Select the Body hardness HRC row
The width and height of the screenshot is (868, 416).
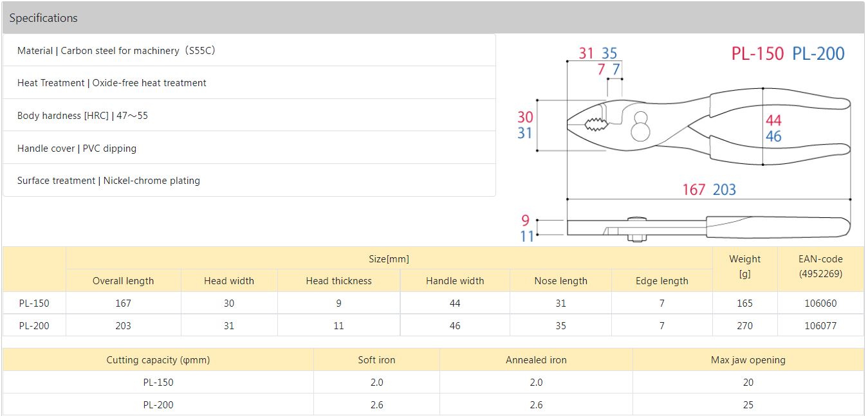(x=249, y=115)
